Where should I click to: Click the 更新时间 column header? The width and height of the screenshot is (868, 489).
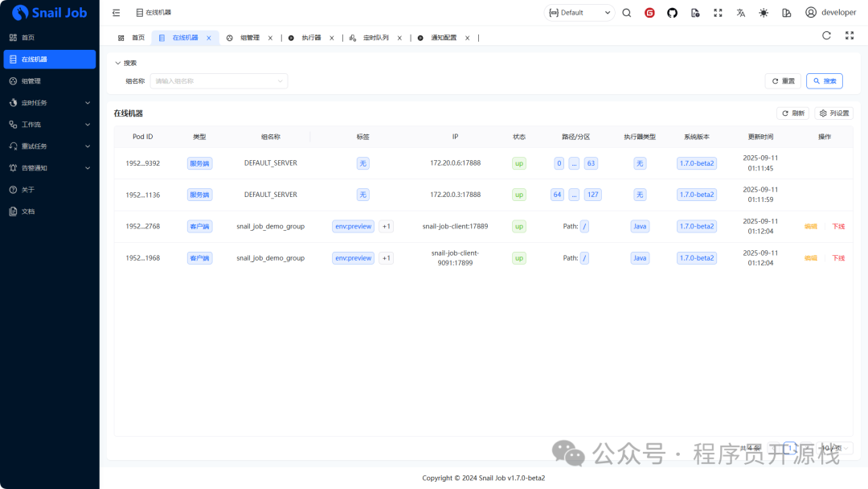click(x=760, y=137)
